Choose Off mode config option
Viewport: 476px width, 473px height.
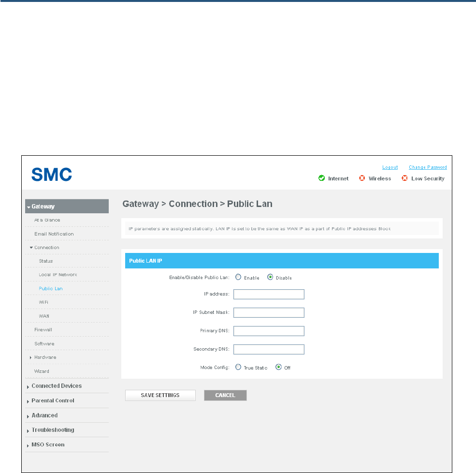coord(278,367)
